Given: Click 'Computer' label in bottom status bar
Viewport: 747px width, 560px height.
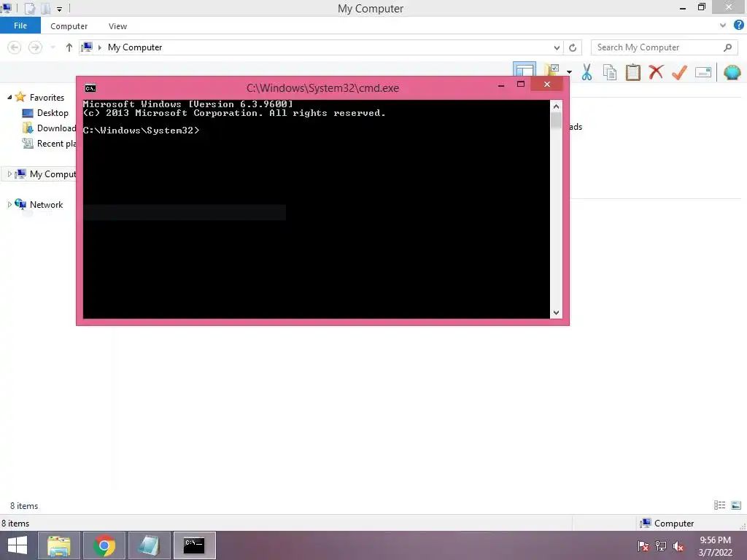Looking at the screenshot, I should (x=673, y=524).
